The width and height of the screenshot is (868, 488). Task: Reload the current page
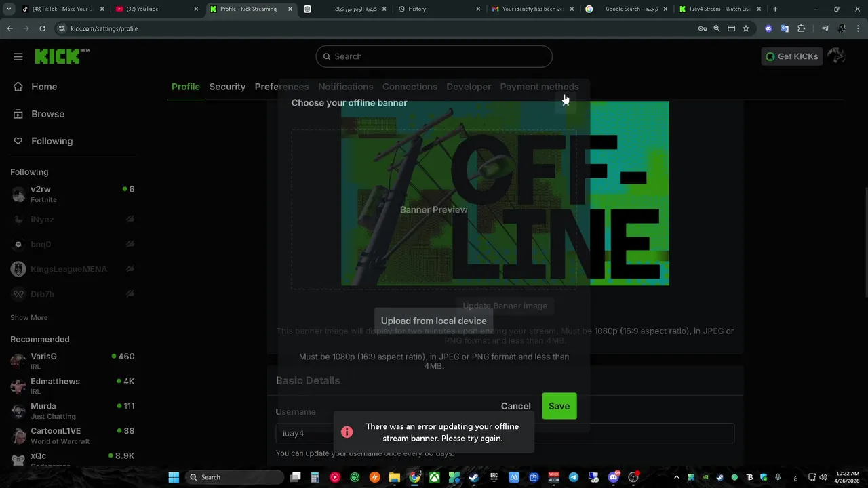42,28
